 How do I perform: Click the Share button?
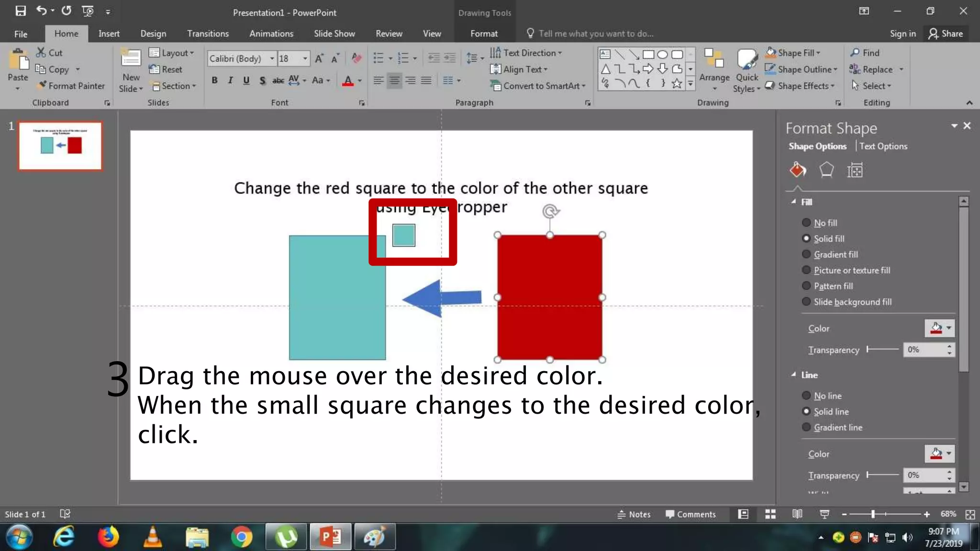[946, 33]
